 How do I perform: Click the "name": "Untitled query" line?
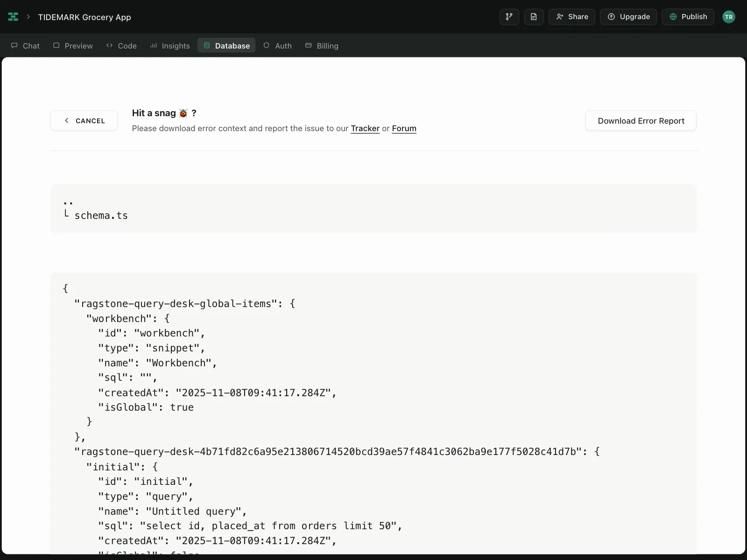pyautogui.click(x=172, y=511)
